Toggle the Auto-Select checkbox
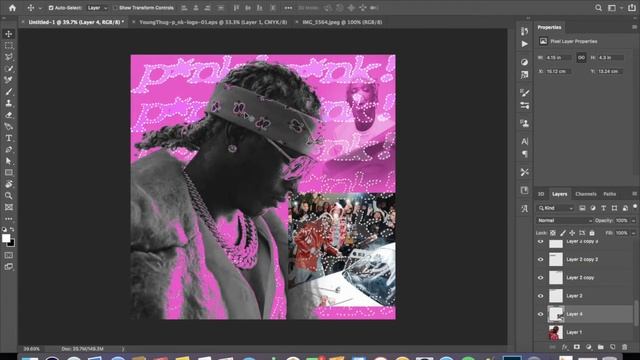 point(51,8)
